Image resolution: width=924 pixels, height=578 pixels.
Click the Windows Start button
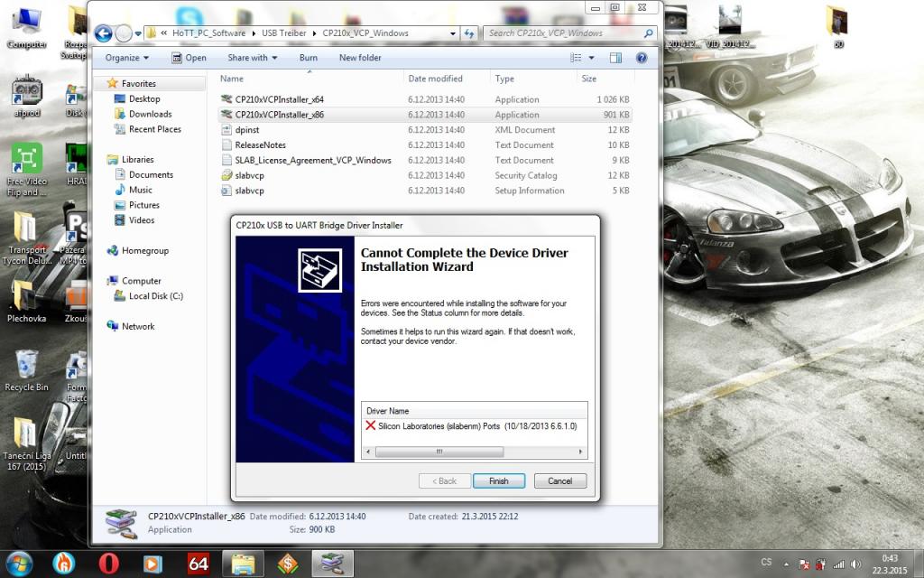[x=18, y=564]
